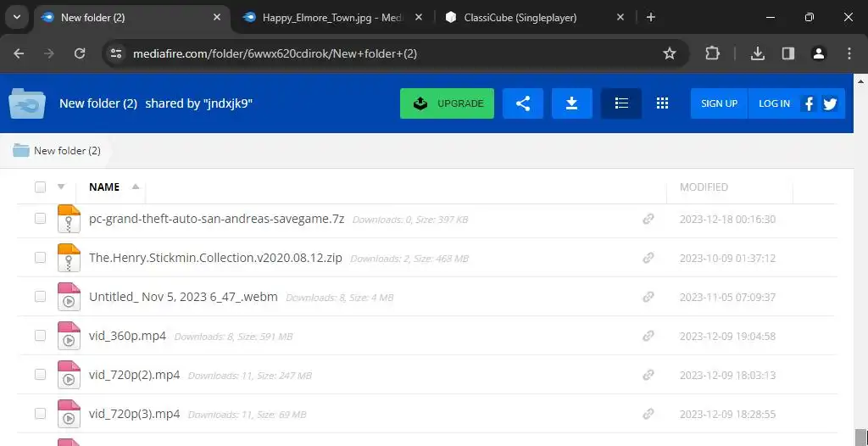Open vid_360p.mp4 file link
The width and height of the screenshot is (868, 446).
click(127, 336)
